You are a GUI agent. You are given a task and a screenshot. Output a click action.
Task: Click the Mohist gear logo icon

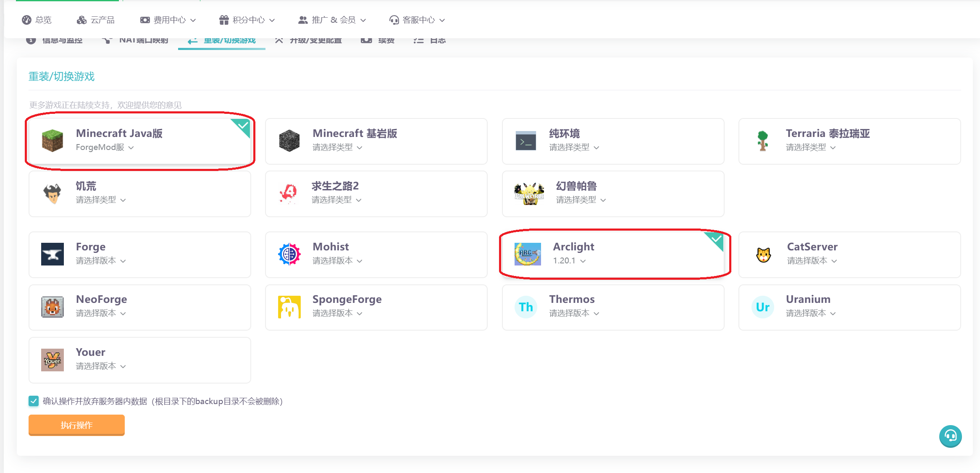pyautogui.click(x=289, y=254)
